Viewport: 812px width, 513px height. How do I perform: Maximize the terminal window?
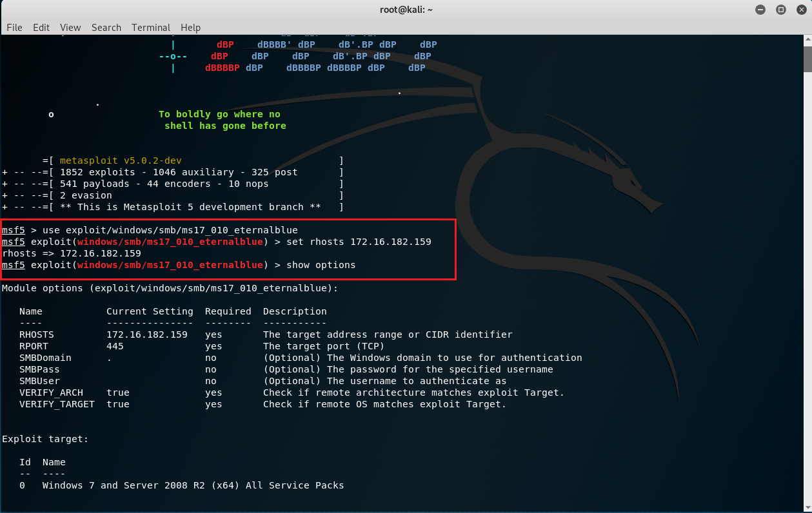click(x=780, y=9)
